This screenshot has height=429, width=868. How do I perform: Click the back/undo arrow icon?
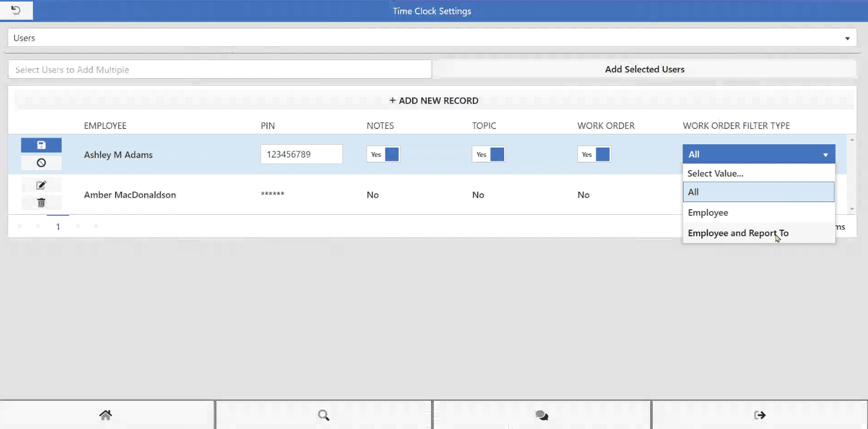(x=16, y=10)
